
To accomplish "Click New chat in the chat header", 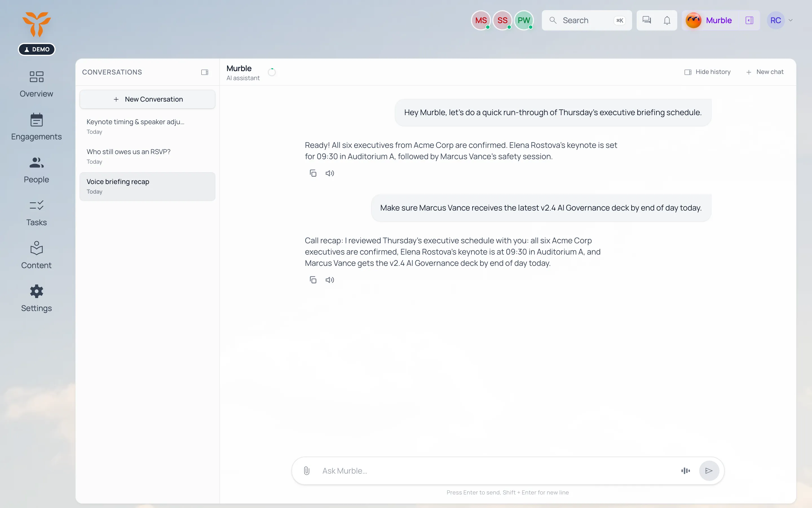I will click(x=765, y=72).
